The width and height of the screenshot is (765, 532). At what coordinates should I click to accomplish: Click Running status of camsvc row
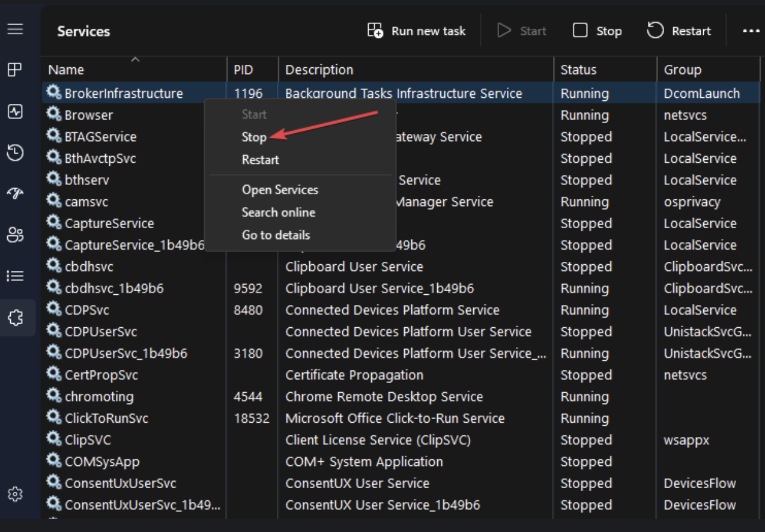[x=584, y=202]
